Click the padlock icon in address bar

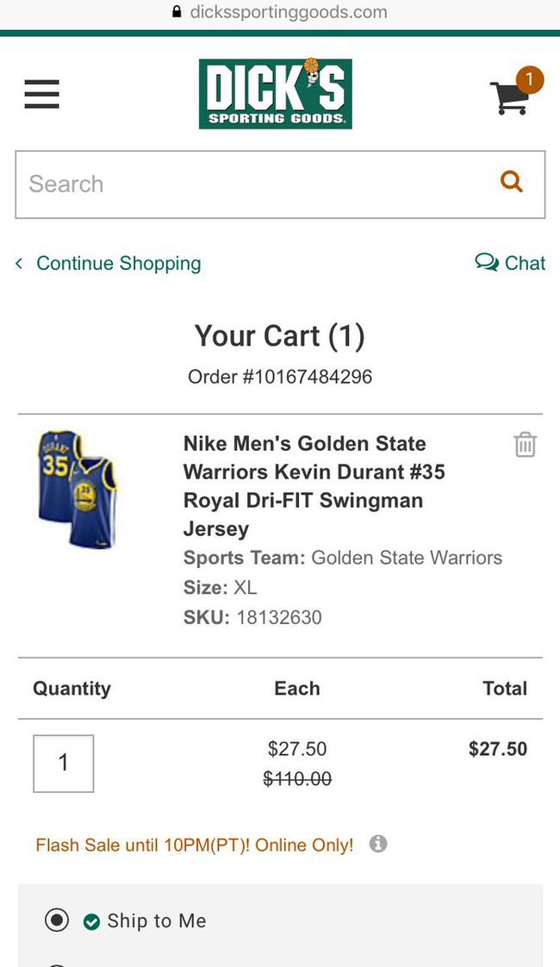(177, 12)
